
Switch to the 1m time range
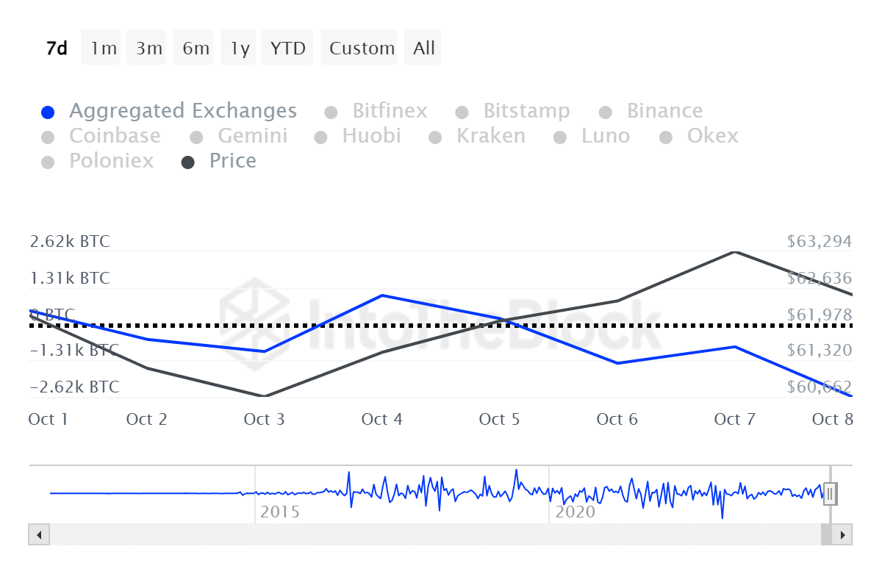point(103,48)
